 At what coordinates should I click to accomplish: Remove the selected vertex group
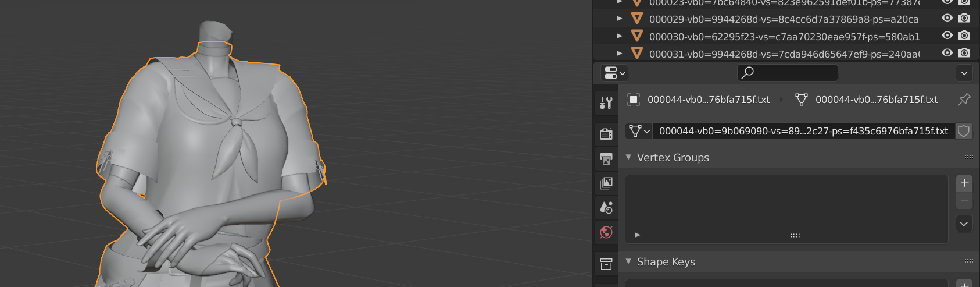coord(964,201)
